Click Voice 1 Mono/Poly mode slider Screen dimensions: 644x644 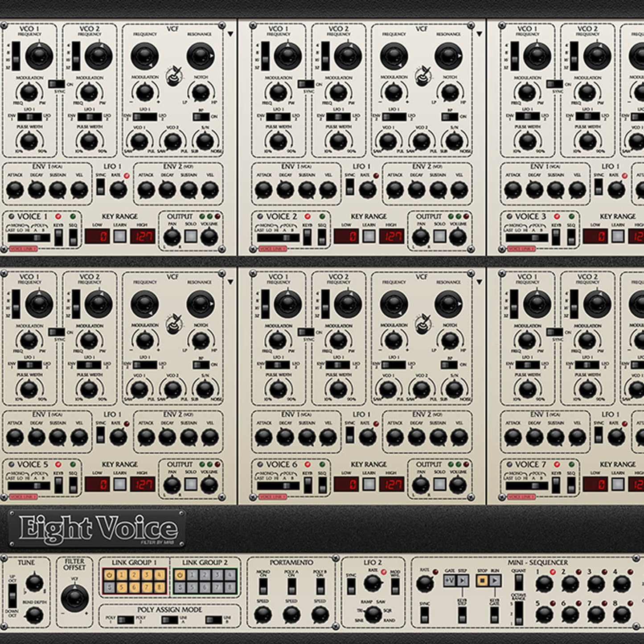point(29,238)
